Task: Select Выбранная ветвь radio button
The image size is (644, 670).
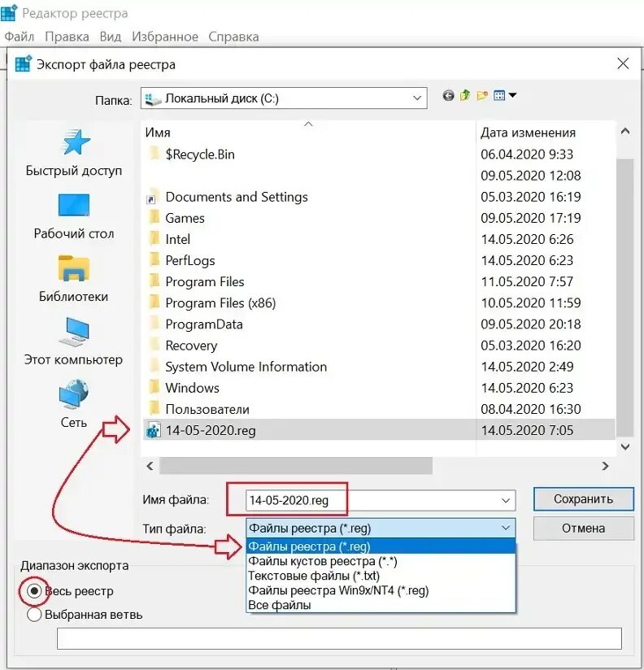Action: [34, 615]
